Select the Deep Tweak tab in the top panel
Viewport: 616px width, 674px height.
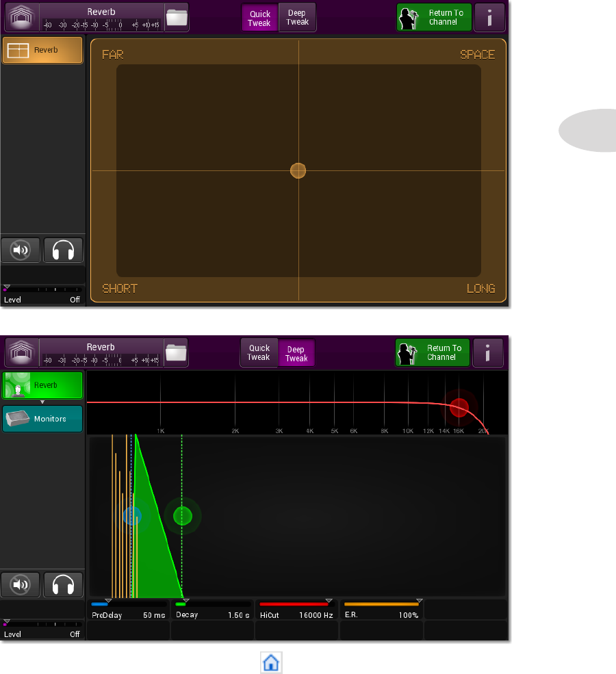tap(298, 18)
